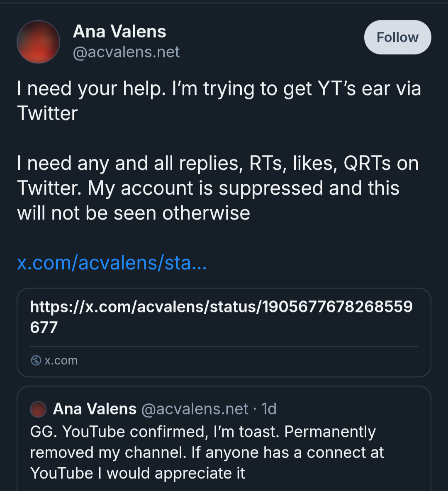Viewport: 448px width, 491px height.
Task: Open the truncated x.com/acvalens/sta… blue link
Action: click(x=112, y=263)
